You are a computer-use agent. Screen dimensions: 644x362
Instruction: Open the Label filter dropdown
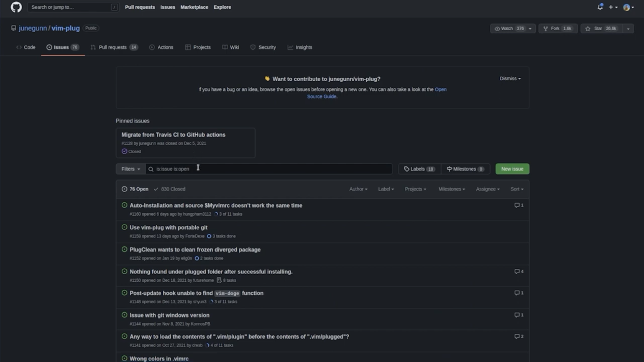coord(386,189)
